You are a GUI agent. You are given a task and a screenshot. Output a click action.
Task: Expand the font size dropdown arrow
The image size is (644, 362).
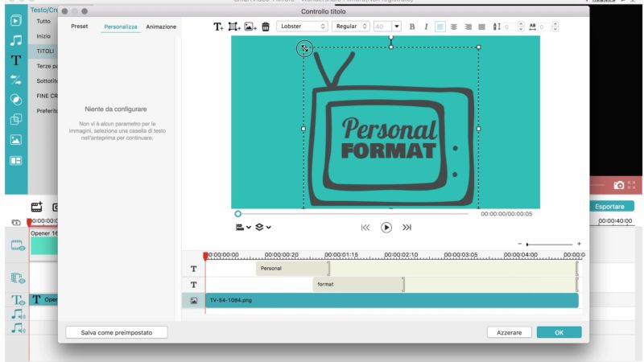click(x=396, y=27)
